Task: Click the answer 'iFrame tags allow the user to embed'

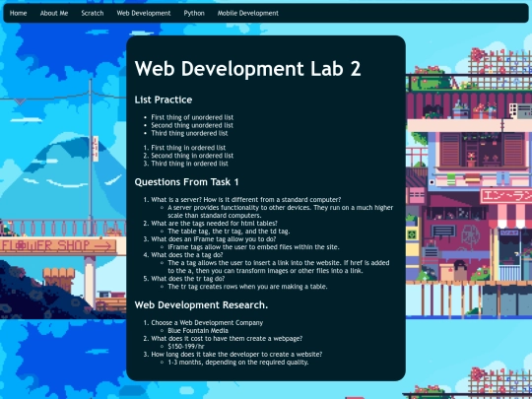Action: click(x=253, y=247)
